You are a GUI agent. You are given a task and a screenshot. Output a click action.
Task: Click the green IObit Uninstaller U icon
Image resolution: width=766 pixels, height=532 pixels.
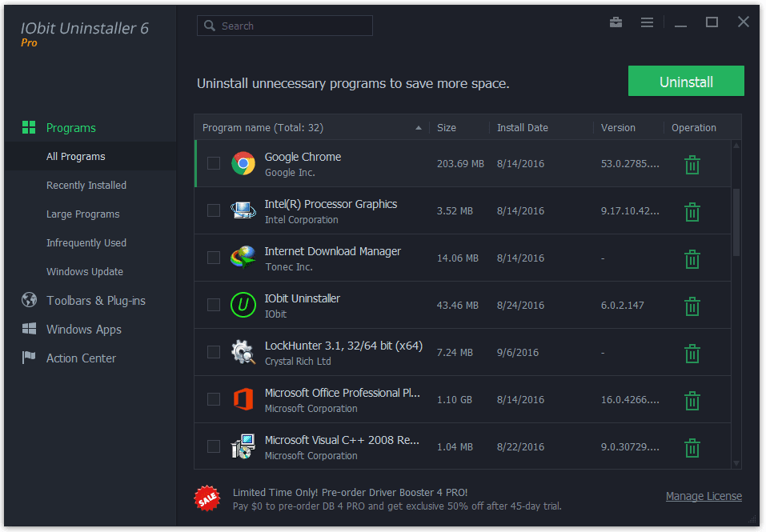coord(243,305)
